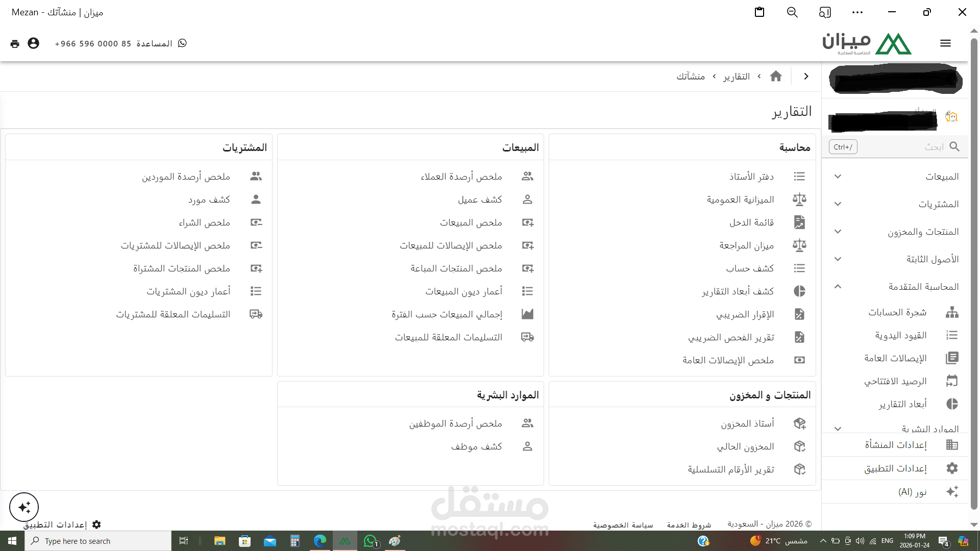The height and width of the screenshot is (551, 980).
Task: Open the user account profile icon
Action: point(33,43)
